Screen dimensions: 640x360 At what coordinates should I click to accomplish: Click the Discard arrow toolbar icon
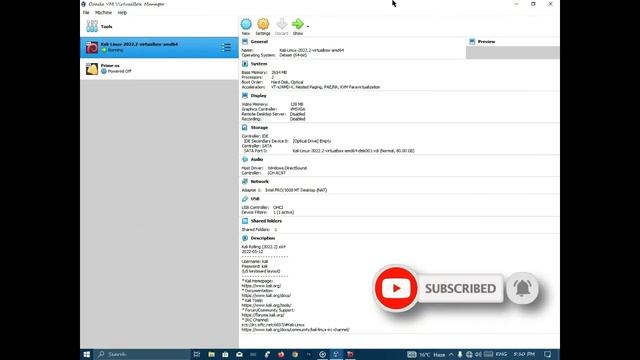tap(282, 24)
